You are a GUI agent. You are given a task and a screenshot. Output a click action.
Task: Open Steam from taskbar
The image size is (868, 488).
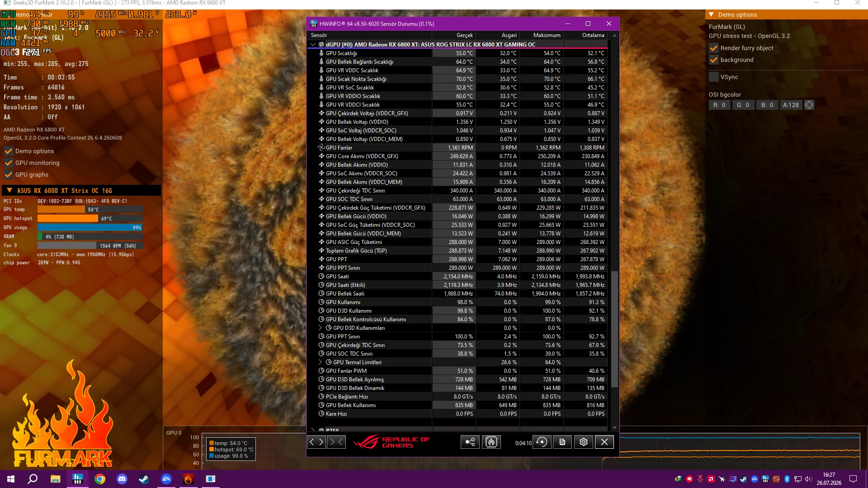[144, 479]
